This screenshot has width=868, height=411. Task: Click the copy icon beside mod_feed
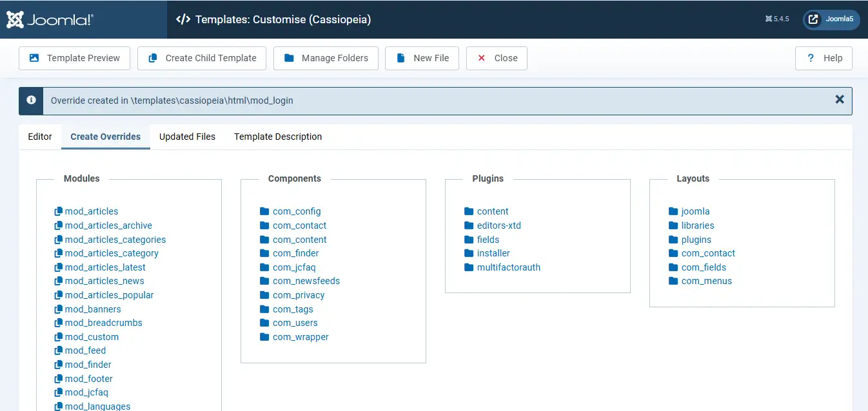[59, 350]
